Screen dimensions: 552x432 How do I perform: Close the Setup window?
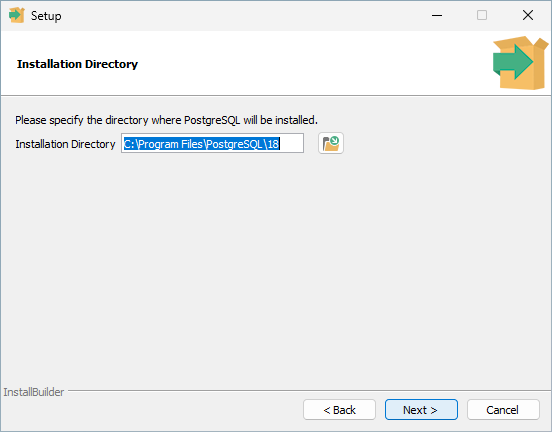click(x=528, y=15)
